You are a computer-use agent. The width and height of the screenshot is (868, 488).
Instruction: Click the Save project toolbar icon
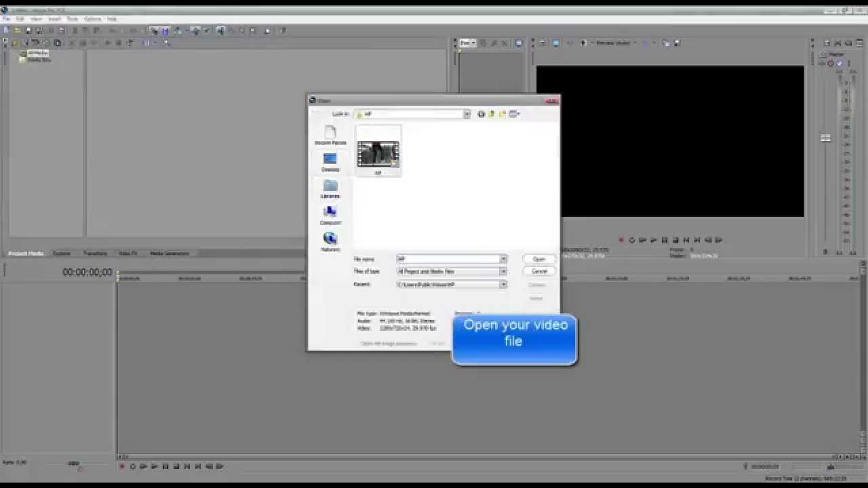point(28,30)
